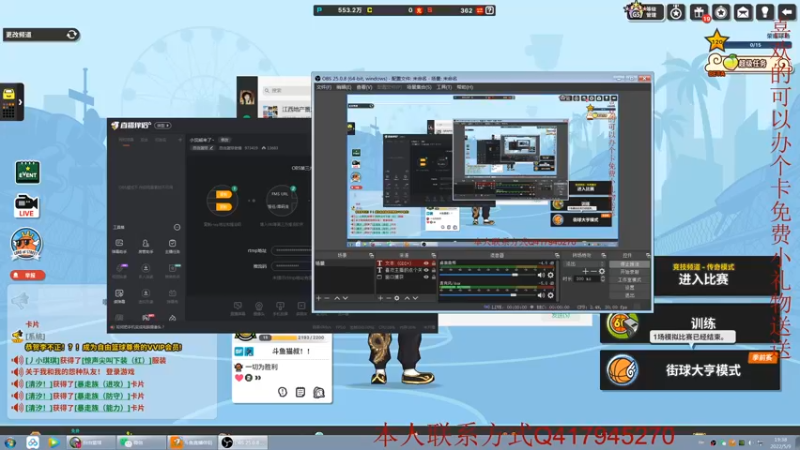Click the crowned mascot badge icon
800x450 pixels.
(x=26, y=243)
